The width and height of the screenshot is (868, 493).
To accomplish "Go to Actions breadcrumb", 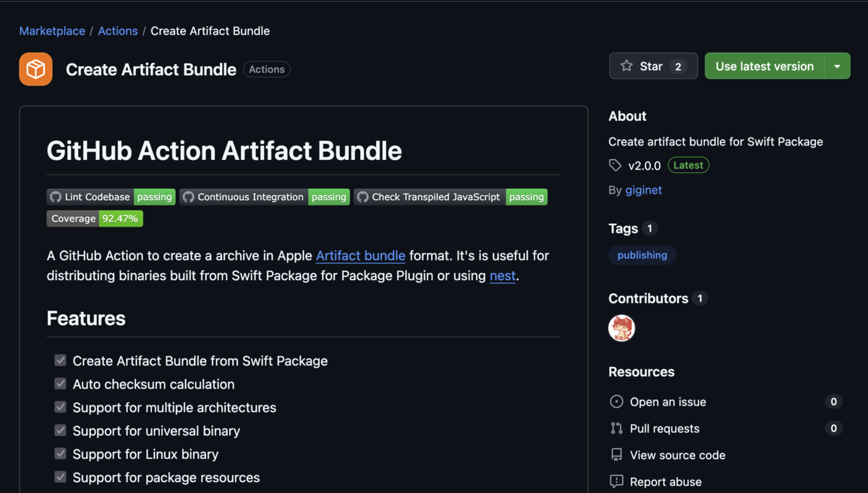I will tap(118, 31).
